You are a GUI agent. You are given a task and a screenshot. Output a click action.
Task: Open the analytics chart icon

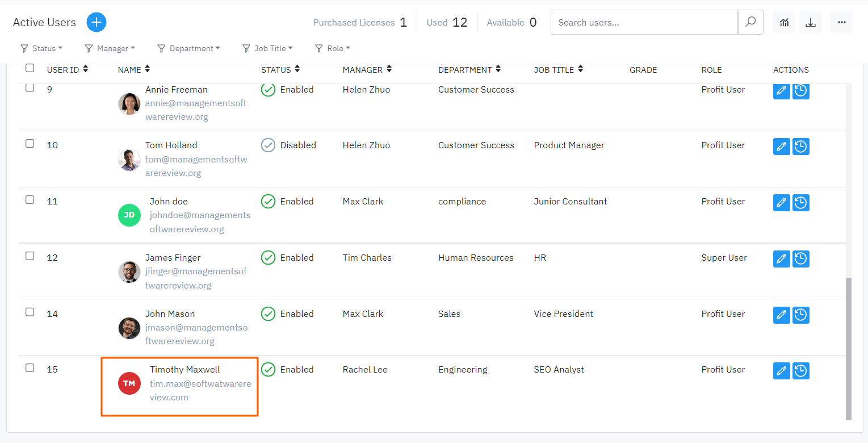pos(784,22)
